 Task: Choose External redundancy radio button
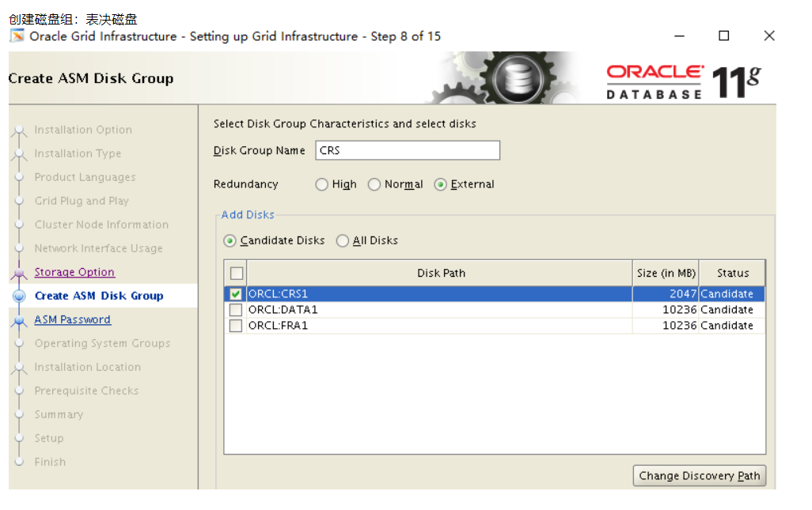tap(440, 185)
